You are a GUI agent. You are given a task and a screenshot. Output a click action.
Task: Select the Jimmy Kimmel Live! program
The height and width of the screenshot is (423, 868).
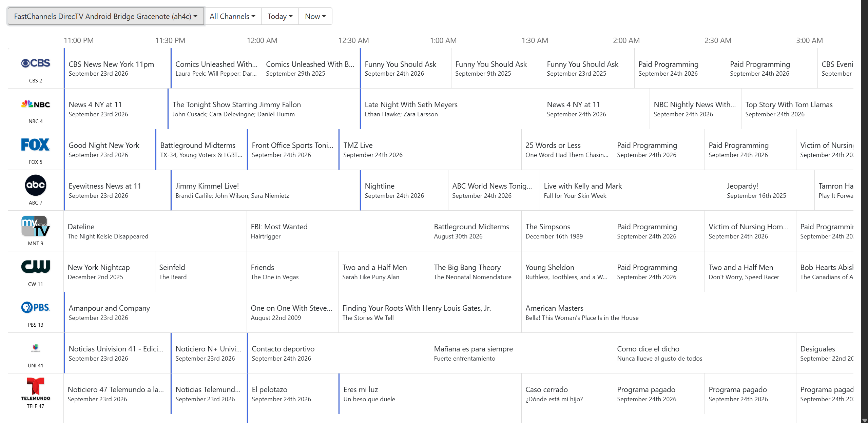pyautogui.click(x=266, y=190)
